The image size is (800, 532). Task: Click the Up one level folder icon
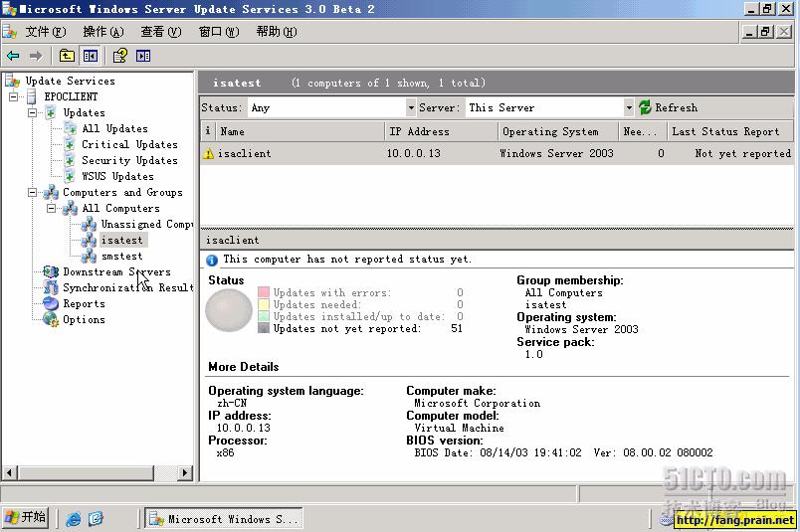pos(67,56)
